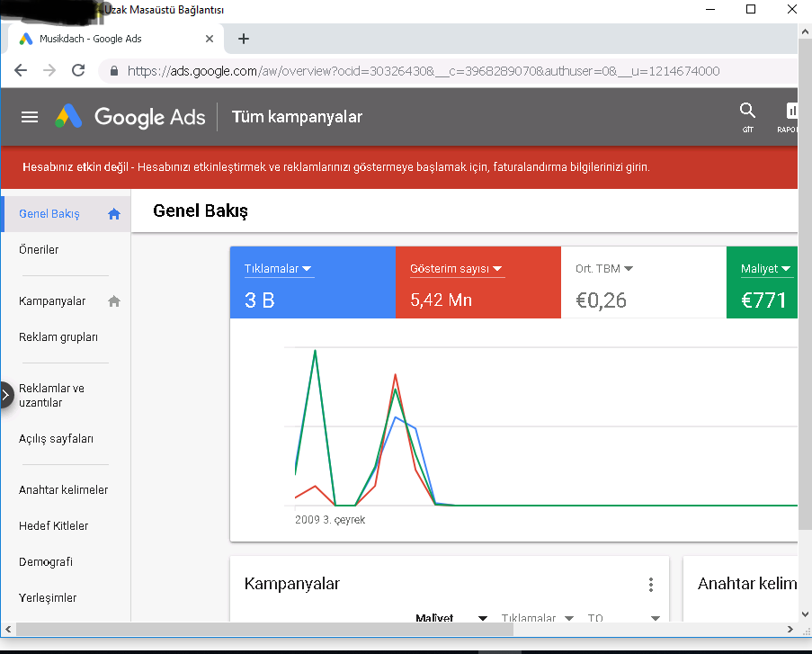Select Genel Bakış in sidebar
The image size is (812, 654).
[66, 214]
